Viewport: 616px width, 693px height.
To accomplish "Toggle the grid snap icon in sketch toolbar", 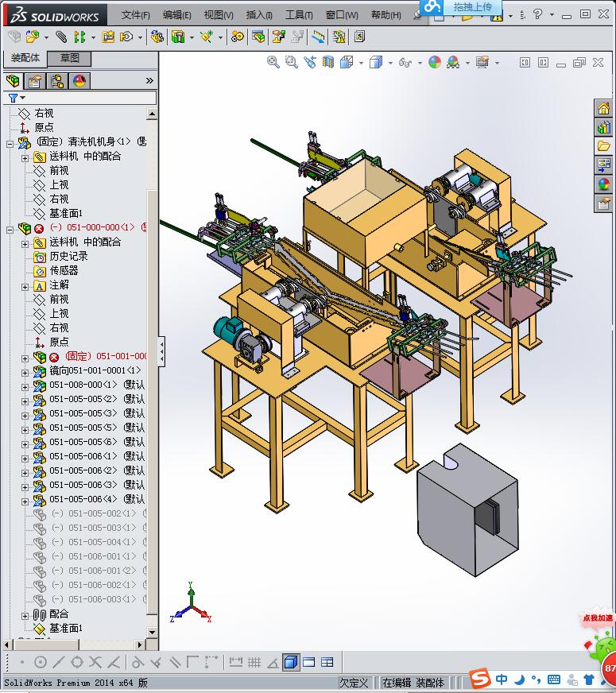I will 254,662.
